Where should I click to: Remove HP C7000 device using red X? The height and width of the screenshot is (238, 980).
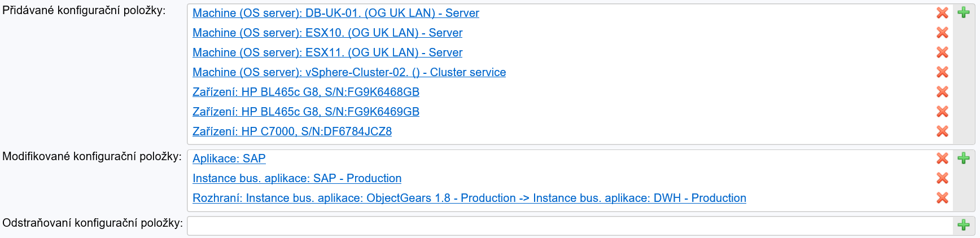pyautogui.click(x=942, y=131)
